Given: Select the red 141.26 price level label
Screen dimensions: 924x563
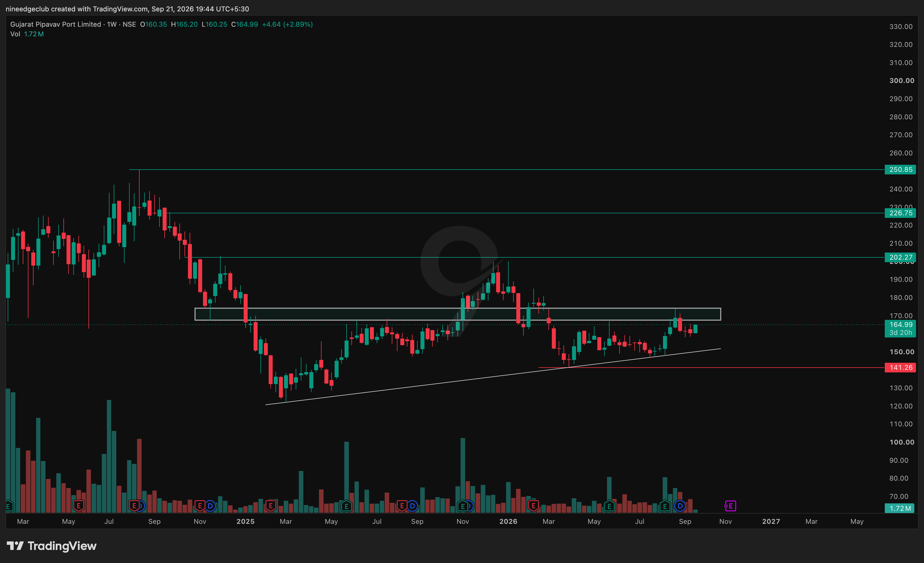Looking at the screenshot, I should pos(900,368).
